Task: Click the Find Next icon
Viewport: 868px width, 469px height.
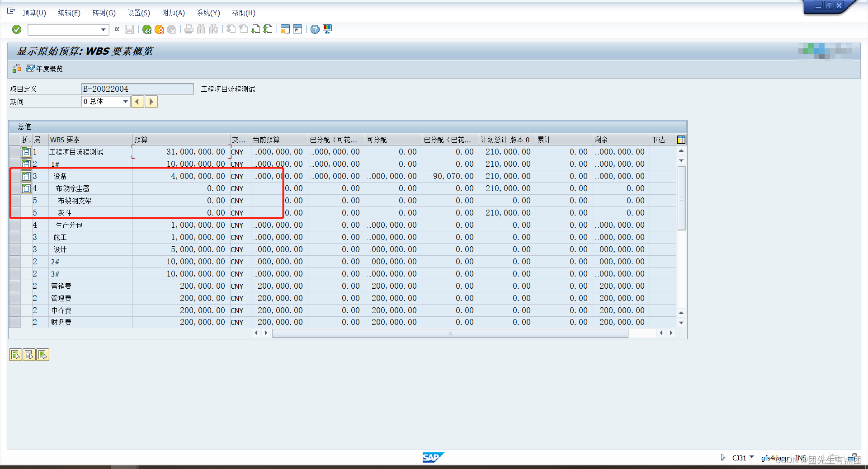Action: (x=213, y=29)
